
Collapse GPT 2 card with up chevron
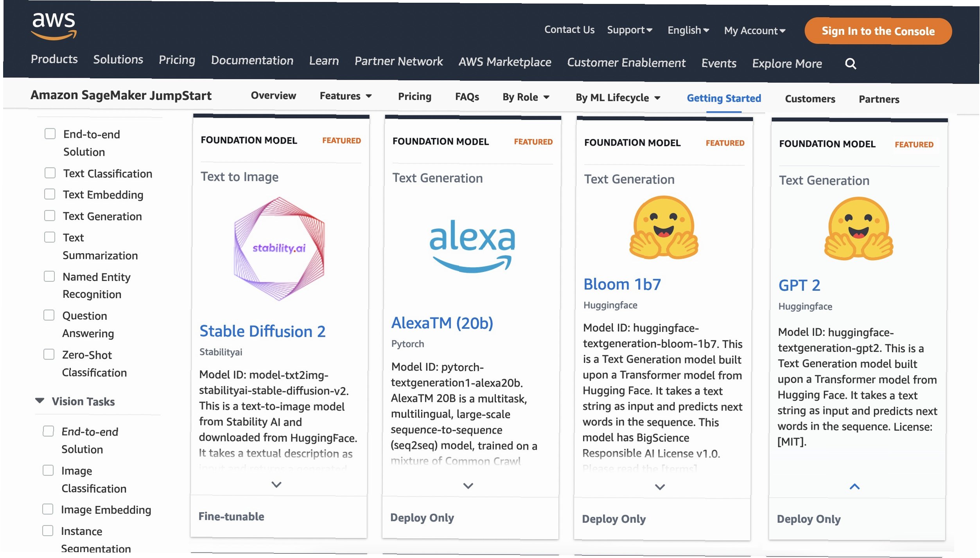[x=854, y=487]
